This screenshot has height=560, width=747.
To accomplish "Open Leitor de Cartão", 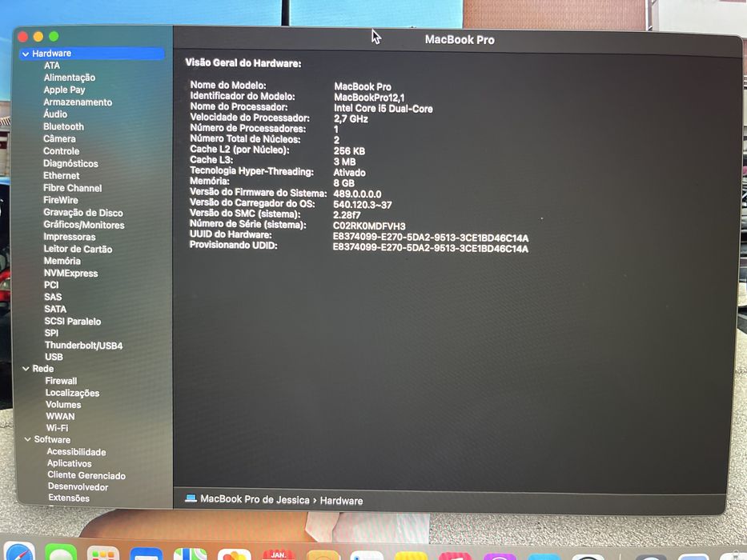I will pyautogui.click(x=78, y=249).
